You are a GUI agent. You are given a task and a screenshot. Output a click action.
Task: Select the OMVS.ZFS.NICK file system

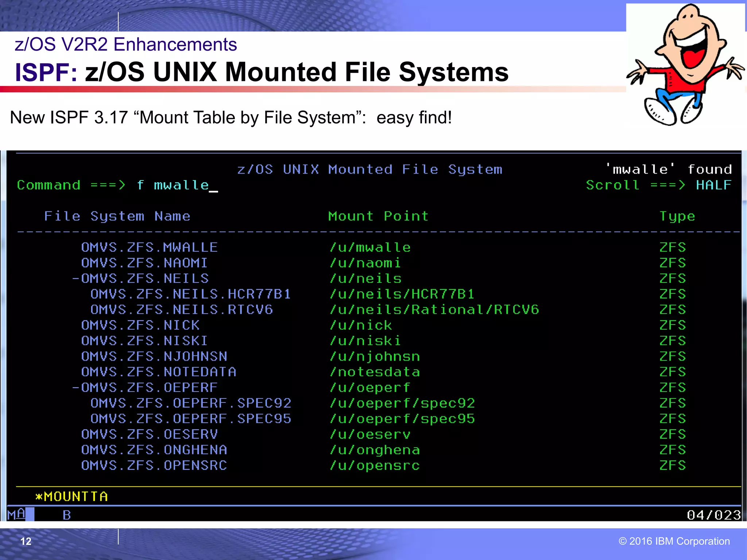(x=140, y=325)
